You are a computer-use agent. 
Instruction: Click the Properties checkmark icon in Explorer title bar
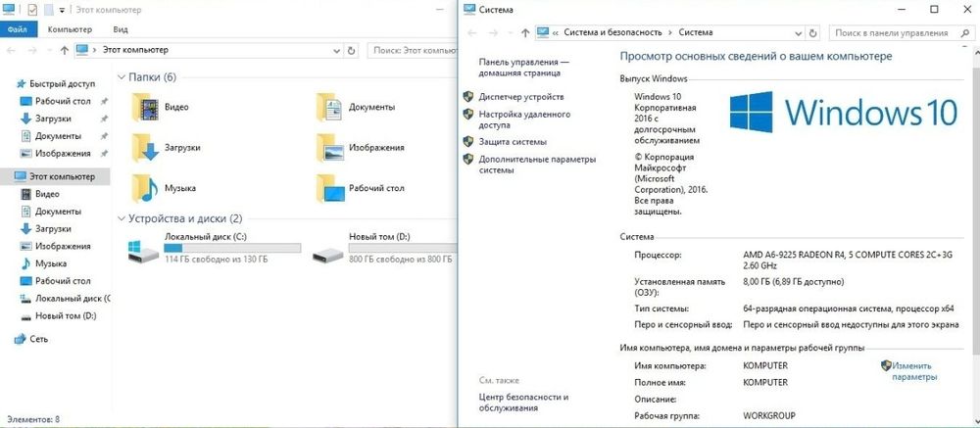(x=32, y=10)
